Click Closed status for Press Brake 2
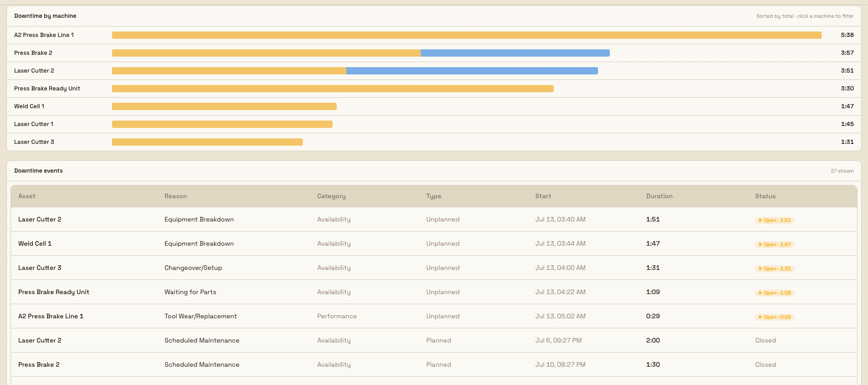The width and height of the screenshot is (868, 385). pyautogui.click(x=766, y=365)
